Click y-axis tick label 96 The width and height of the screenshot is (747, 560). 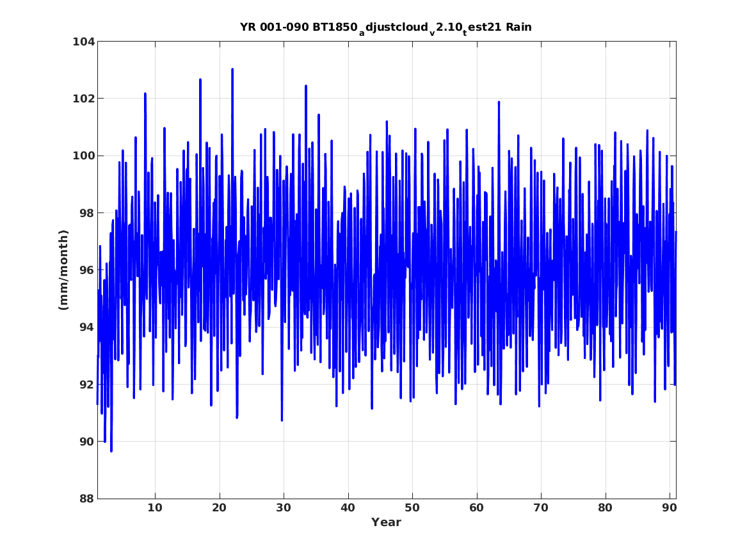[x=87, y=270]
